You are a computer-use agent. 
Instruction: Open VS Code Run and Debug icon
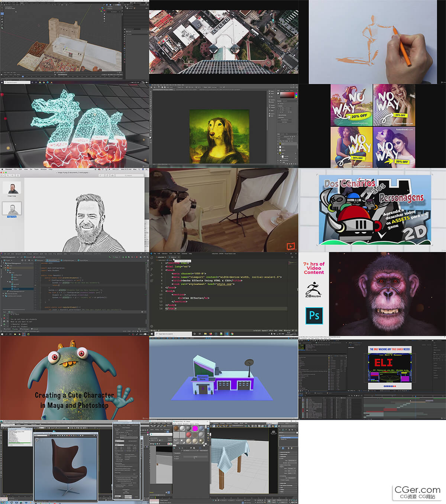(152, 275)
